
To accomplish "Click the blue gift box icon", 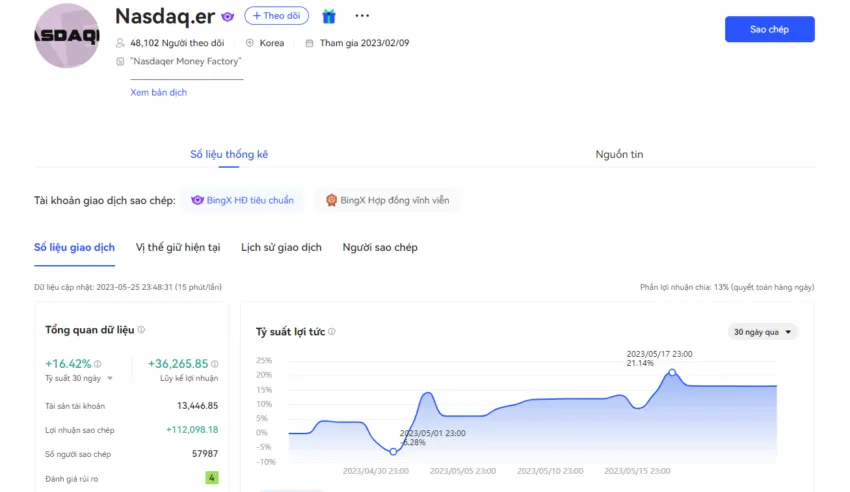I will 329,16.
